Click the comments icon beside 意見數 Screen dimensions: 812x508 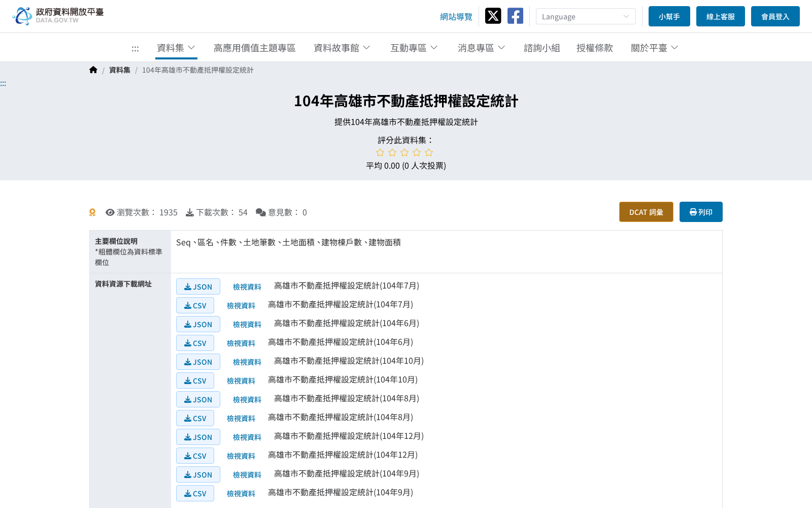[x=261, y=212]
